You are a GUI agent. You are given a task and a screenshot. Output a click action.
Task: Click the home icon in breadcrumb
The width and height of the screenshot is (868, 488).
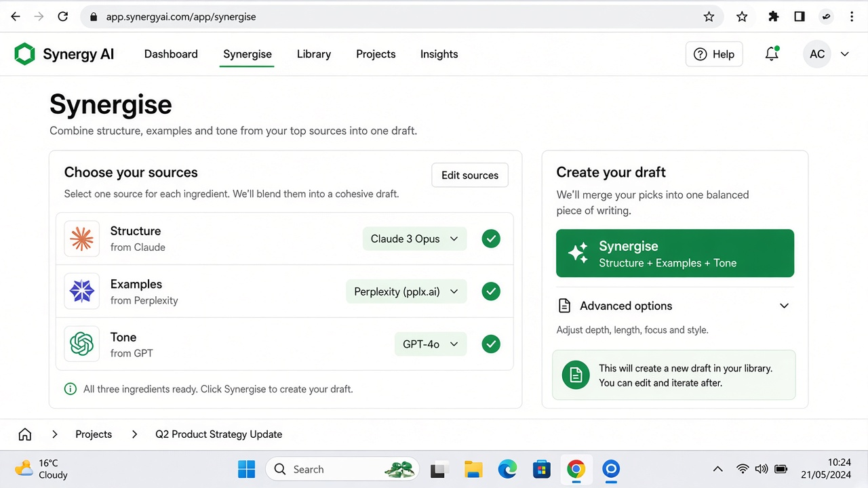tap(25, 434)
